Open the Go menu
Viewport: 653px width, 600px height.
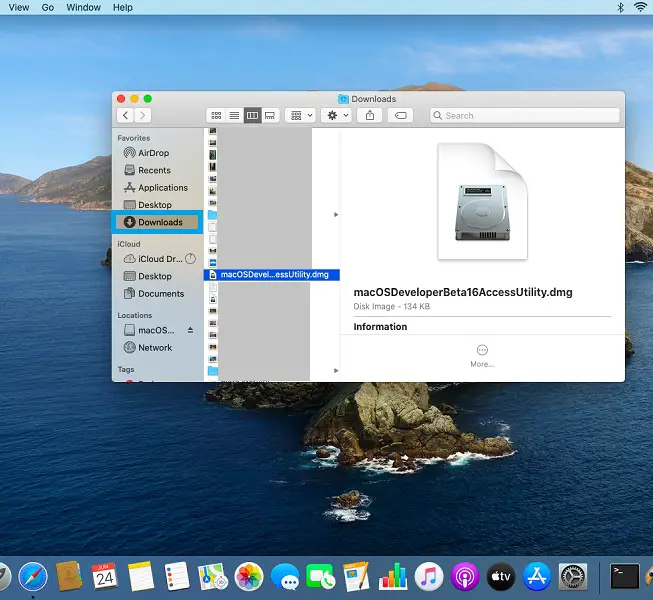[x=48, y=7]
